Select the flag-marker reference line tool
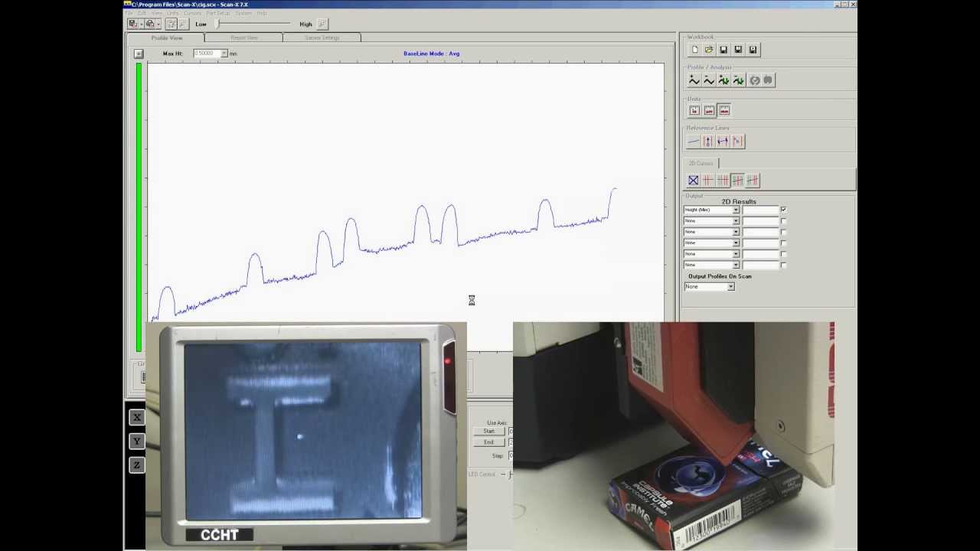 (x=737, y=142)
